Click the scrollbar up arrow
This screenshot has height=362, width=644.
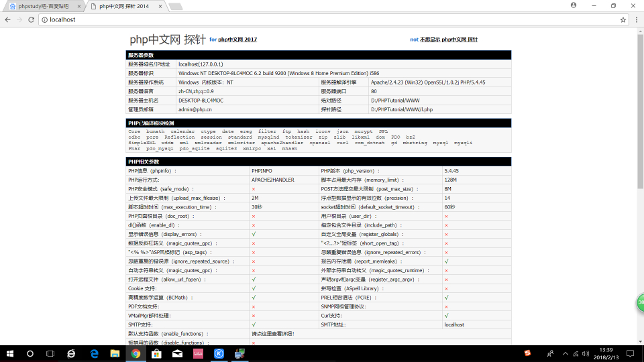(640, 32)
